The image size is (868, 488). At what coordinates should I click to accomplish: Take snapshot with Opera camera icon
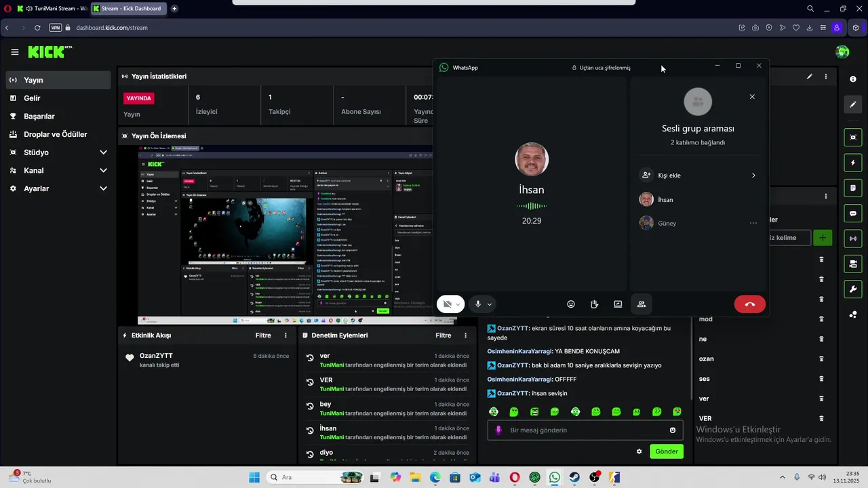755,28
